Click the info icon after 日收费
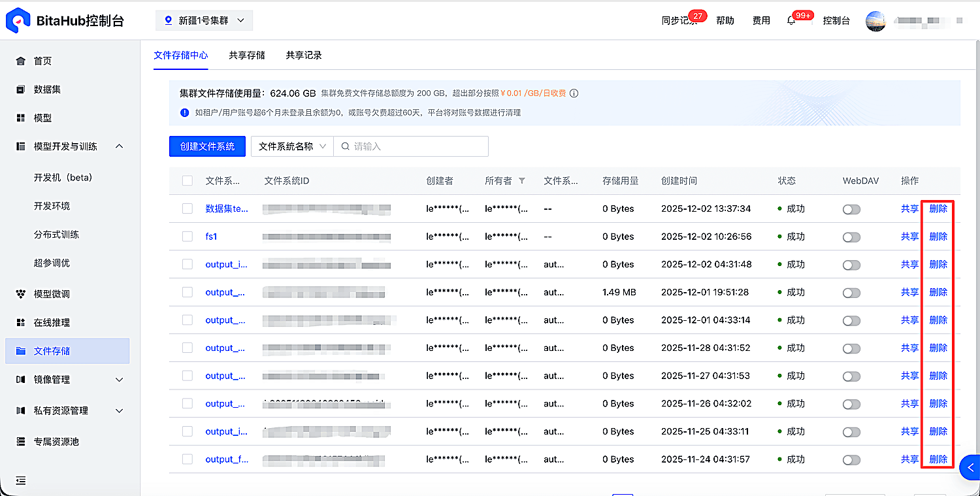Viewport: 980px width, 496px height. click(x=574, y=93)
